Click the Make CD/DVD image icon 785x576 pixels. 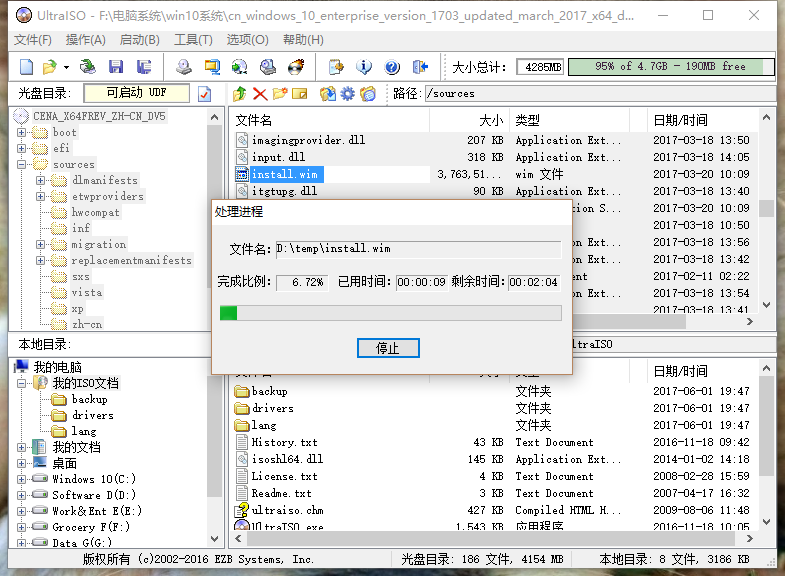pyautogui.click(x=184, y=67)
